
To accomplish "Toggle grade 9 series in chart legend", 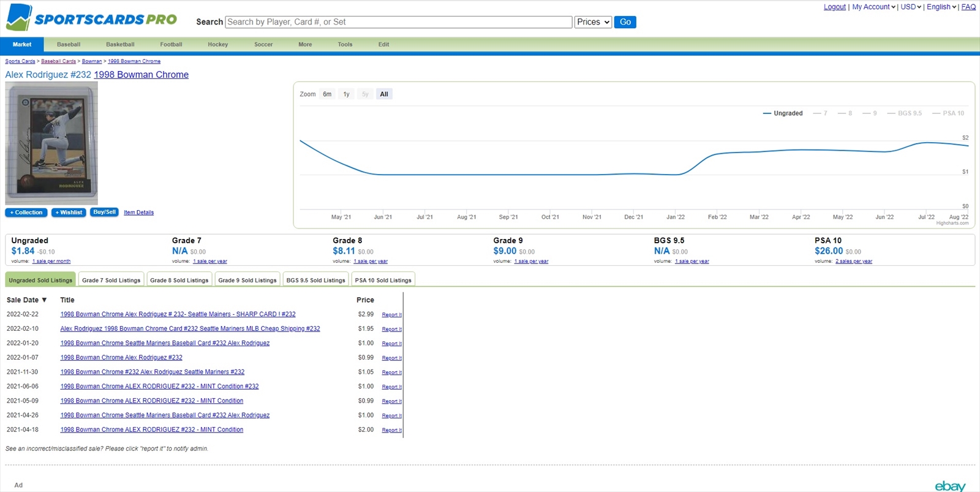I will click(x=870, y=113).
